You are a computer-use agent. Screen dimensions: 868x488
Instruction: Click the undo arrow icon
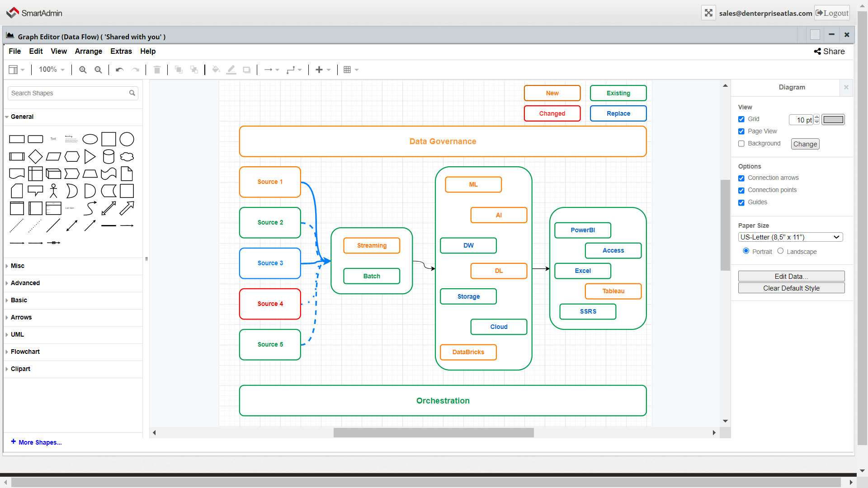point(119,70)
